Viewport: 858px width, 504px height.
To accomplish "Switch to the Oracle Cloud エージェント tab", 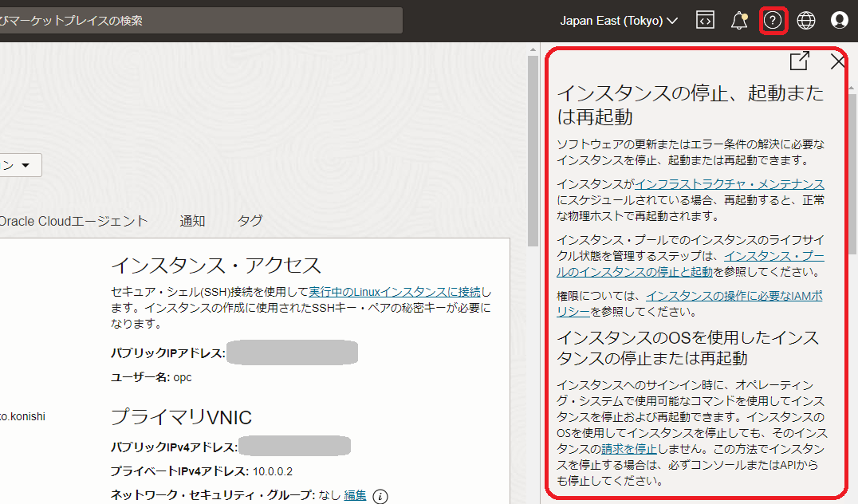I will [x=73, y=221].
